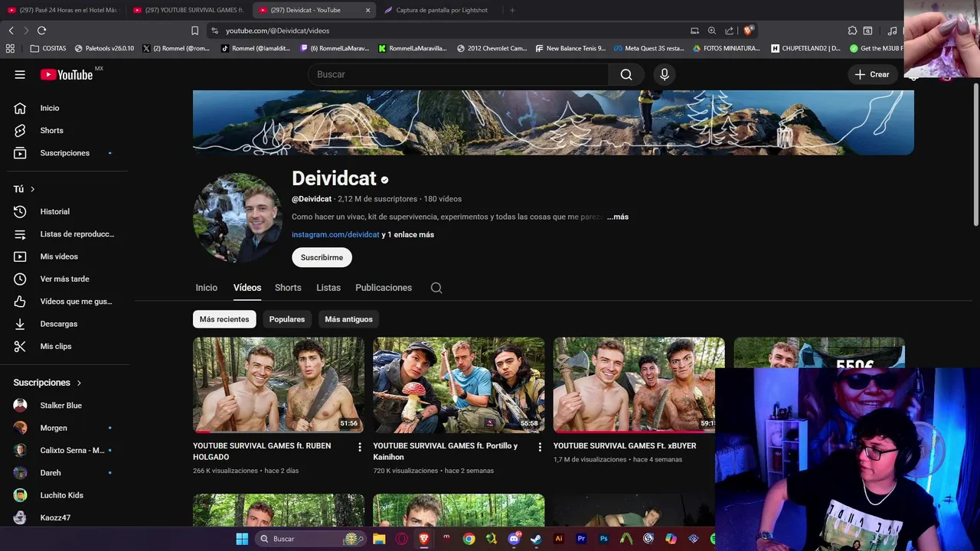This screenshot has width=980, height=551.
Task: Open Ver más tarde in sidebar
Action: coord(64,279)
